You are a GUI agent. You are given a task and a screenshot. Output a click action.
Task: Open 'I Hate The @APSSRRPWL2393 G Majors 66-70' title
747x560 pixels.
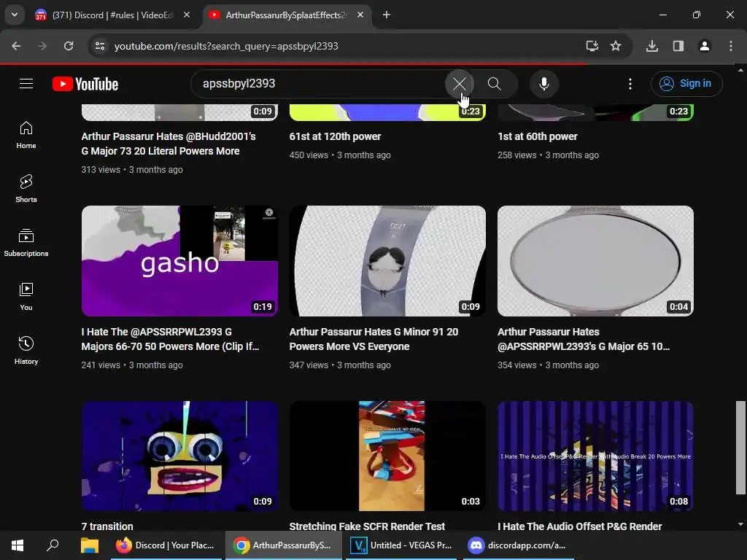point(170,339)
